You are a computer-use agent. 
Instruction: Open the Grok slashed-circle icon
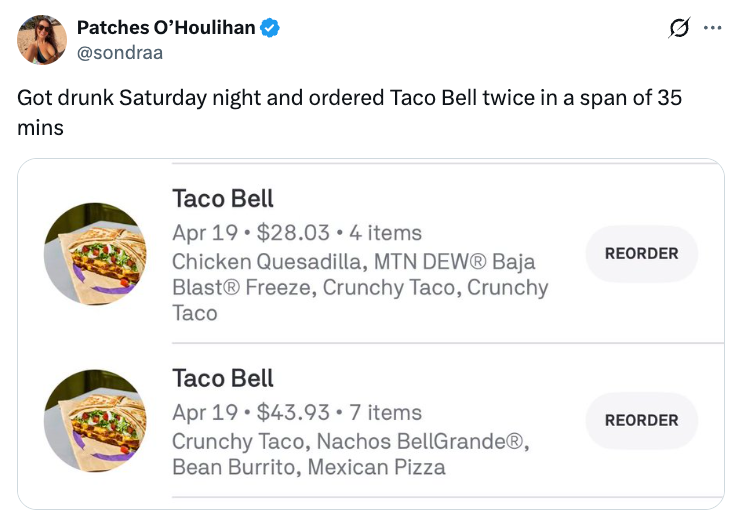pyautogui.click(x=680, y=30)
